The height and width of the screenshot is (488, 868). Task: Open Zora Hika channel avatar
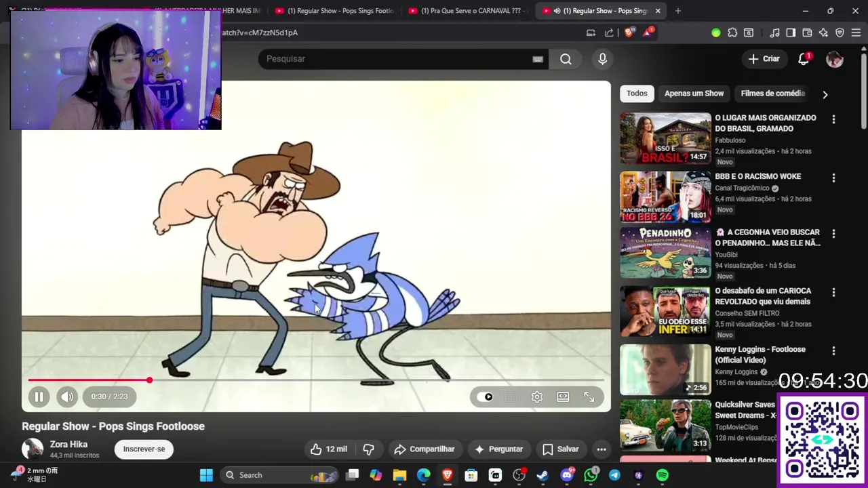[x=33, y=449]
